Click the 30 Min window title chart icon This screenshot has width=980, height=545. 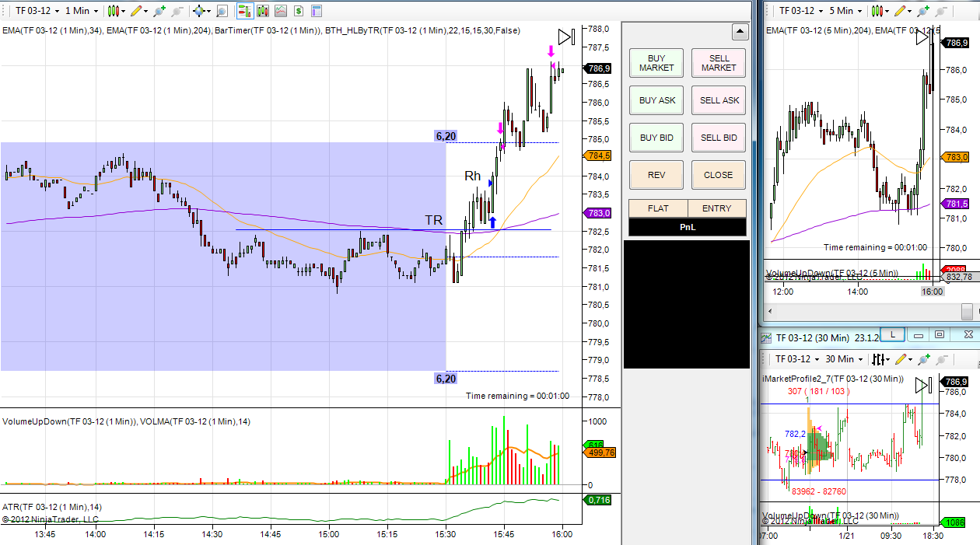(x=767, y=337)
